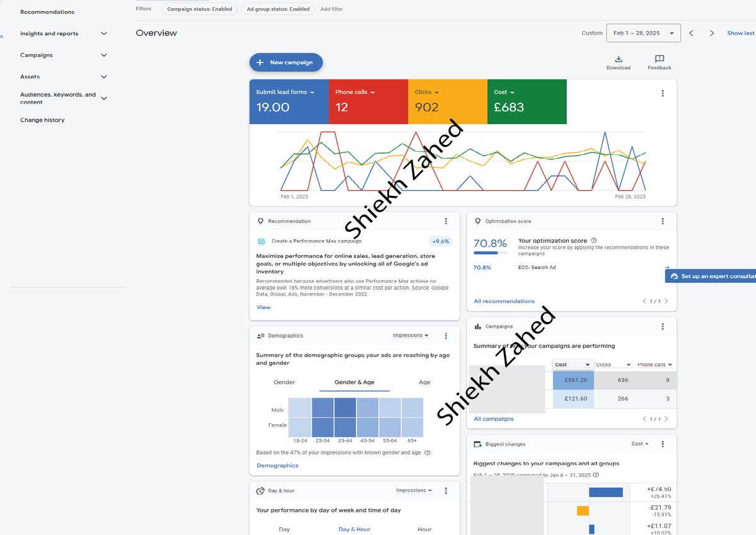Next page arrow in Campaigns card
The width and height of the screenshot is (756, 535).
(x=667, y=419)
